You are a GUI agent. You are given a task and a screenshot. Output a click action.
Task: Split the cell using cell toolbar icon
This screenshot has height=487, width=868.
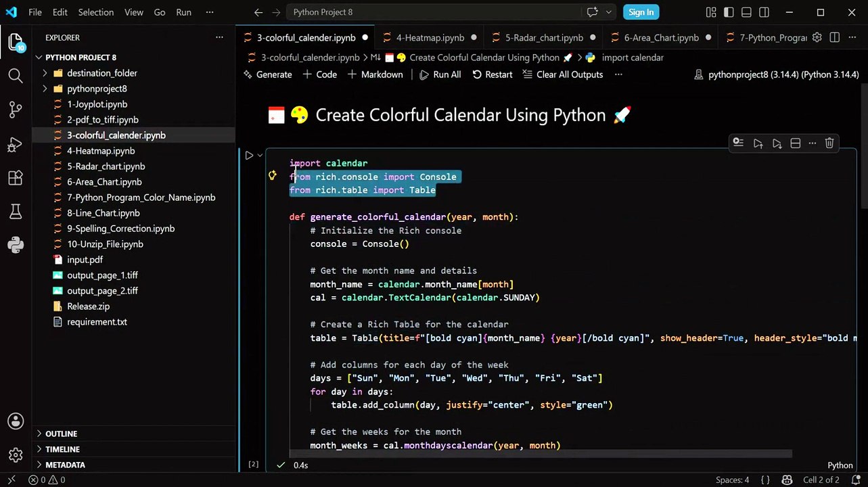[x=796, y=143]
